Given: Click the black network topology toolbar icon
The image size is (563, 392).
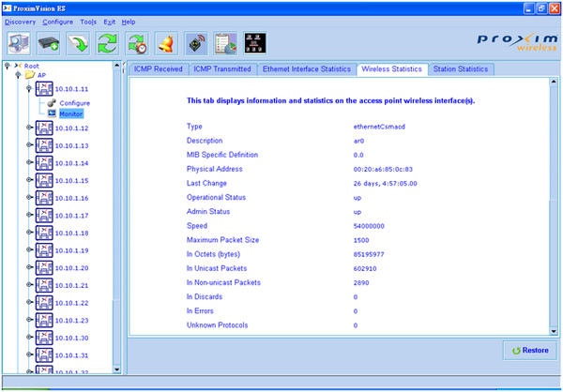Looking at the screenshot, I should pos(255,43).
